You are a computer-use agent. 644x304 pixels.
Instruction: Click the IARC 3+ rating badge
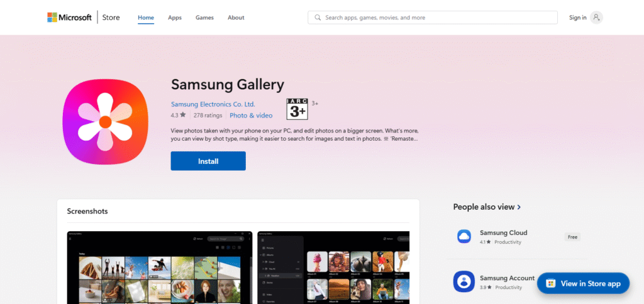coord(297,109)
